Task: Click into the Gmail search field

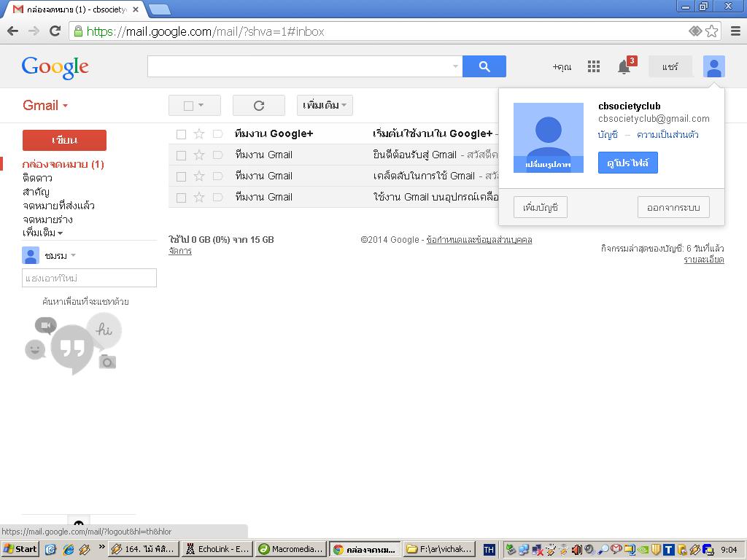Action: coord(299,66)
